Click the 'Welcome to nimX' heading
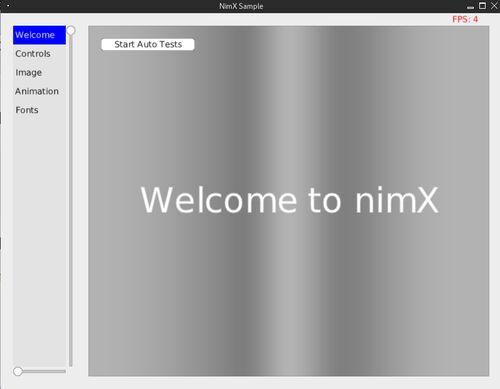Image resolution: width=500 pixels, height=389 pixels. pyautogui.click(x=289, y=200)
